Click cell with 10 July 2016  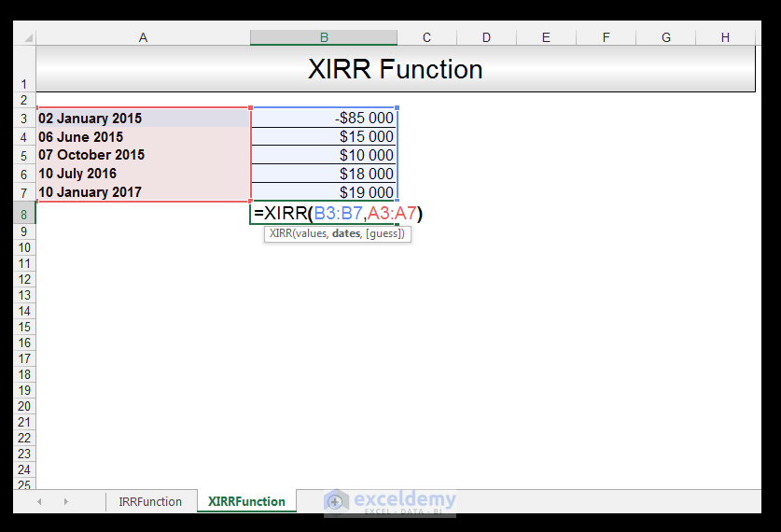tap(144, 174)
